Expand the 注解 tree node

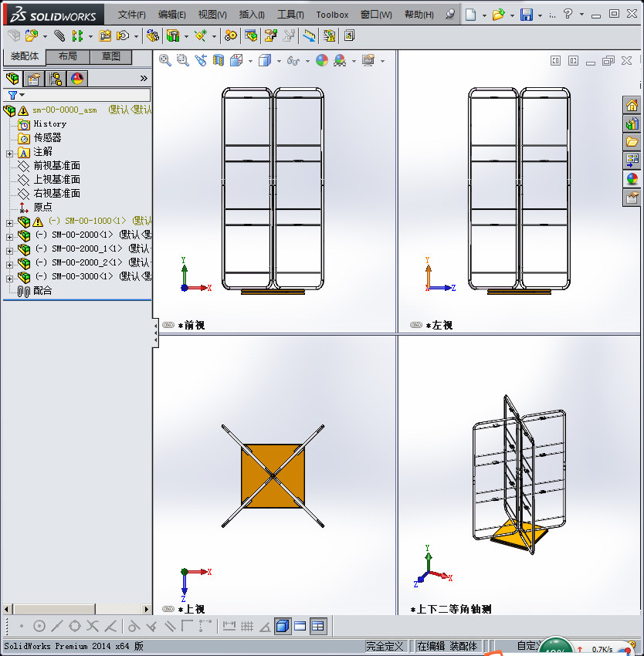click(x=9, y=154)
